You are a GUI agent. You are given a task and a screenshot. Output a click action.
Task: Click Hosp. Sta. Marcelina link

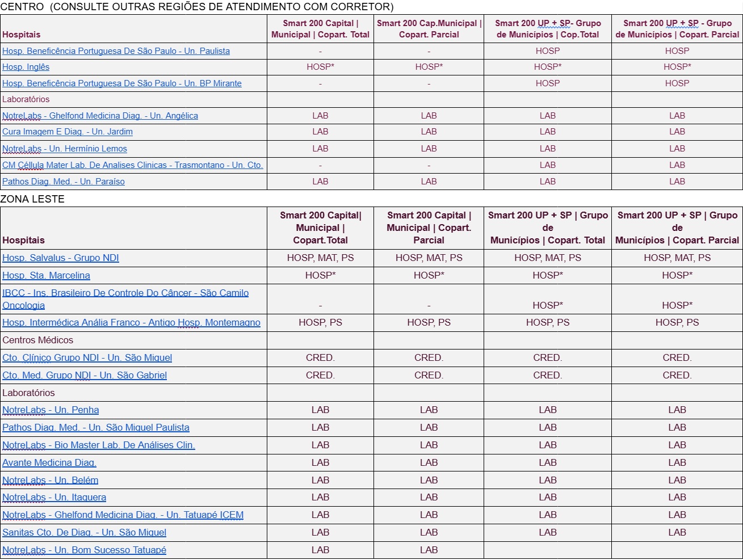click(x=46, y=276)
